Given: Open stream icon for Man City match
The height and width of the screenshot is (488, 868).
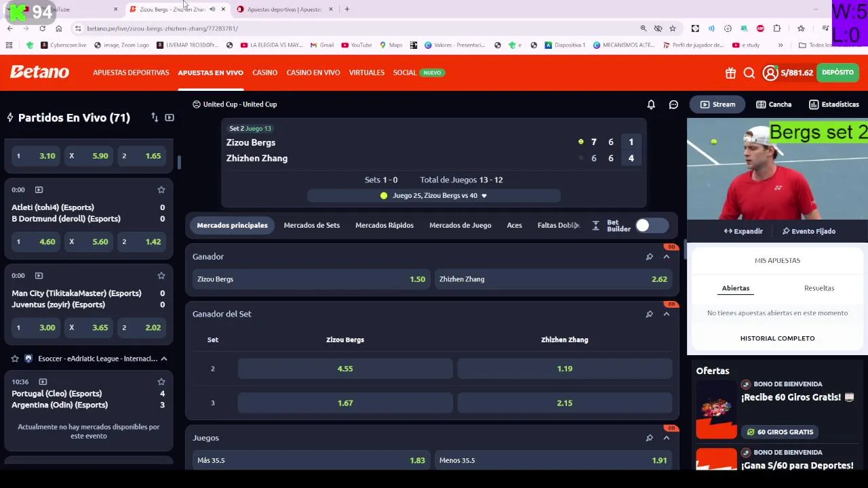Looking at the screenshot, I should tap(39, 275).
